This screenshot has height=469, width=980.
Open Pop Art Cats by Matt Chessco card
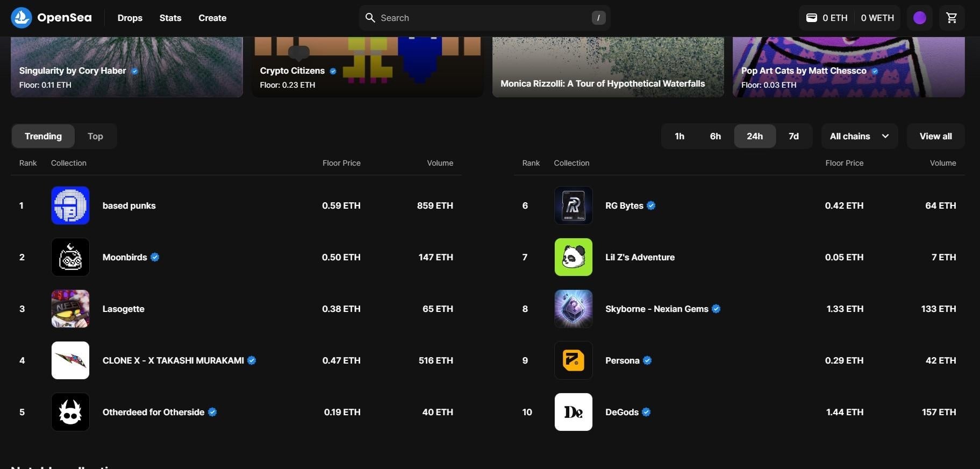pyautogui.click(x=849, y=67)
